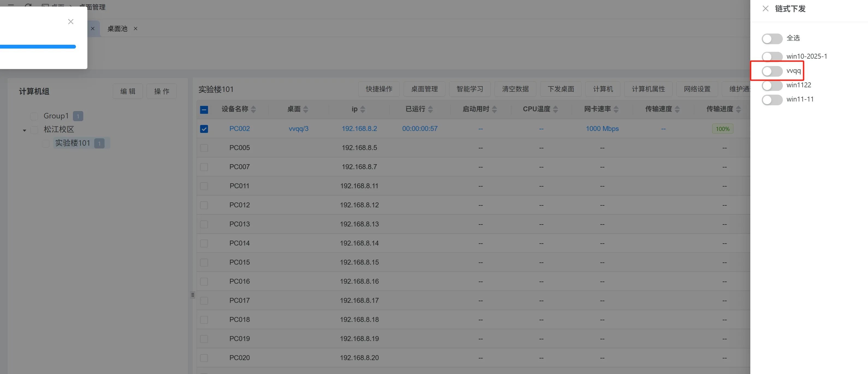Sort by 桌面 column
Viewport: 868px width, 374px height.
[306, 109]
